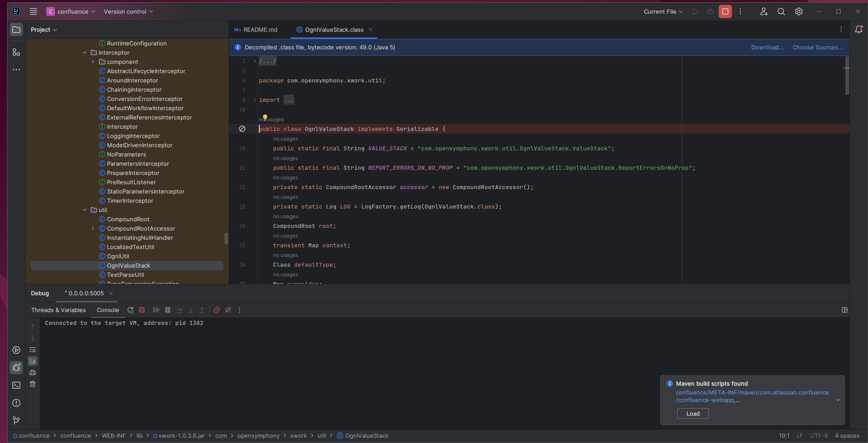
Task: View breakpoints double-circle icon
Action: (x=217, y=310)
